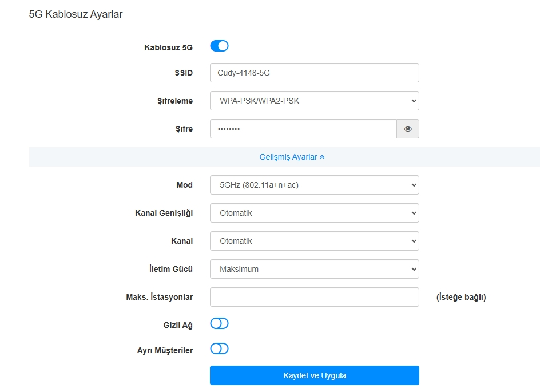Focus the SSID field with Cudy-4148-5G

[315, 73]
